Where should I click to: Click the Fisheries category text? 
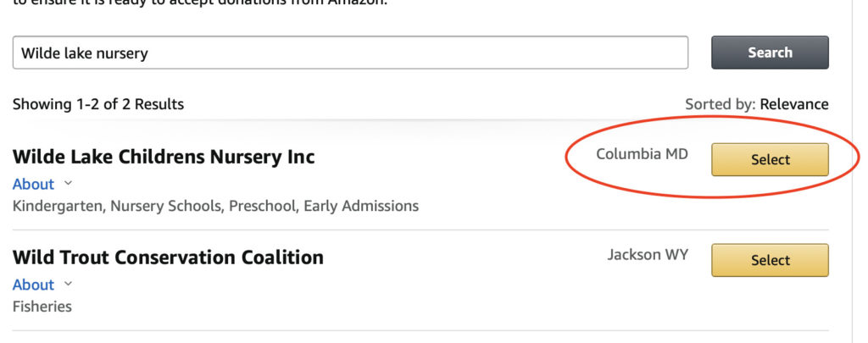point(42,307)
